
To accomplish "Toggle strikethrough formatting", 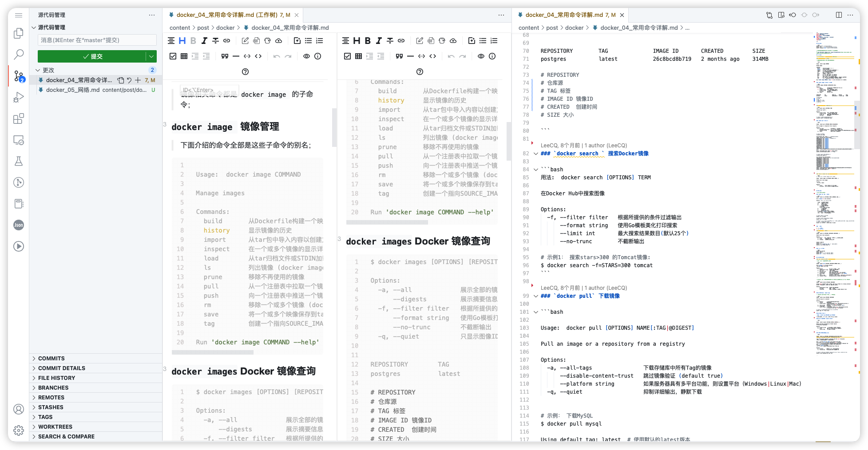I will coord(215,40).
